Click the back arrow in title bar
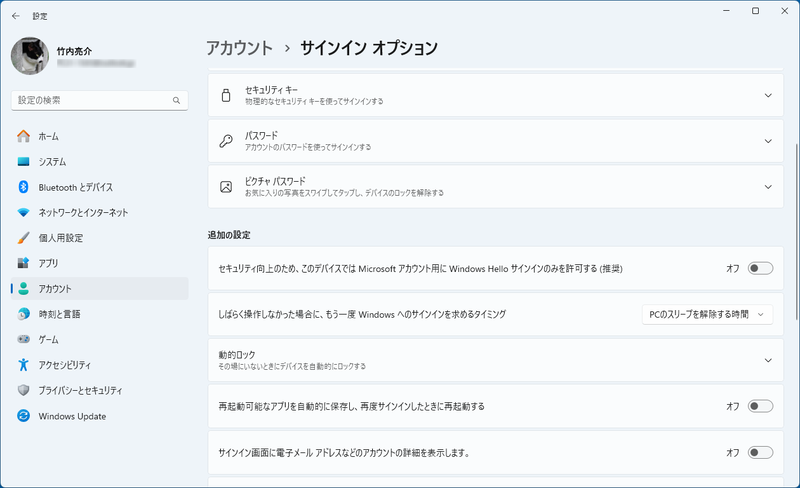800x488 pixels. 16,16
